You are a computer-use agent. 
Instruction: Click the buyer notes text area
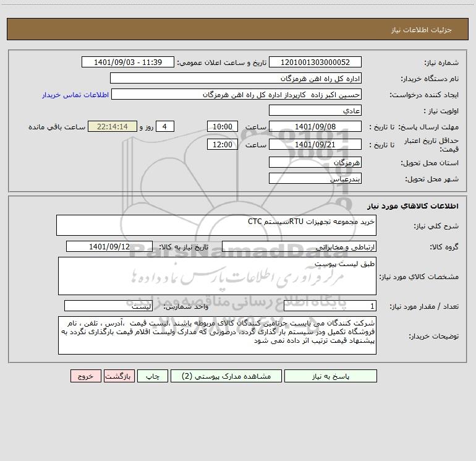(x=217, y=335)
